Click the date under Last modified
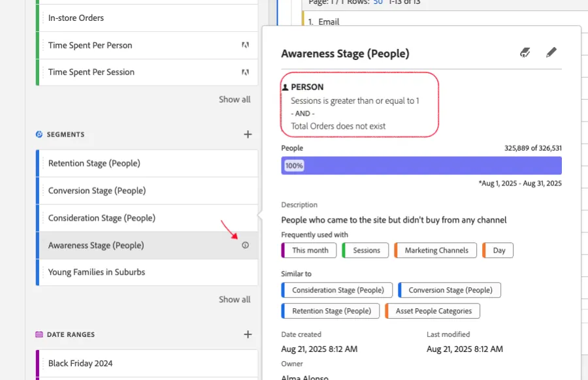The height and width of the screenshot is (380, 588). point(465,349)
